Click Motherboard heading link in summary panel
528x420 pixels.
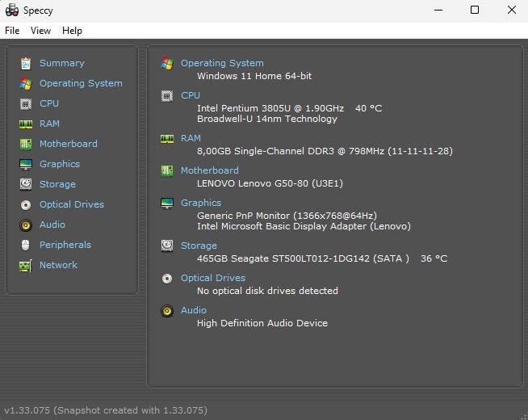pos(210,170)
